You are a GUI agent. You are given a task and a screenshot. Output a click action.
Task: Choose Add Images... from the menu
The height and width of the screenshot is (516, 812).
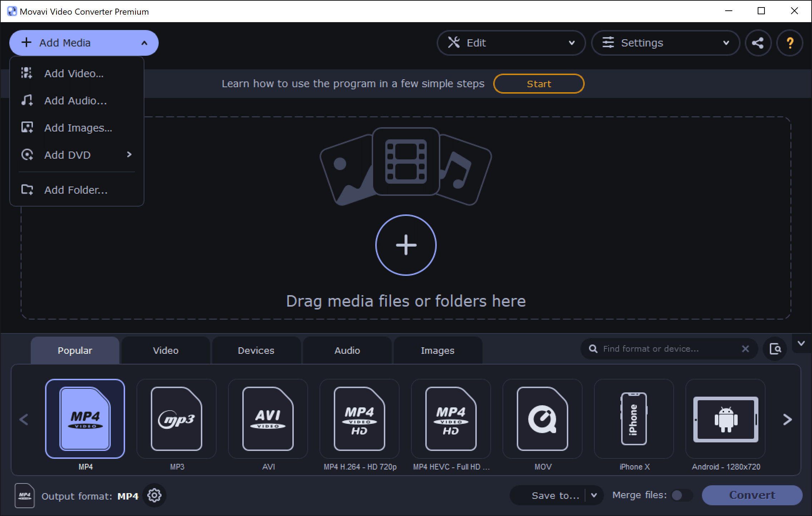click(x=77, y=127)
